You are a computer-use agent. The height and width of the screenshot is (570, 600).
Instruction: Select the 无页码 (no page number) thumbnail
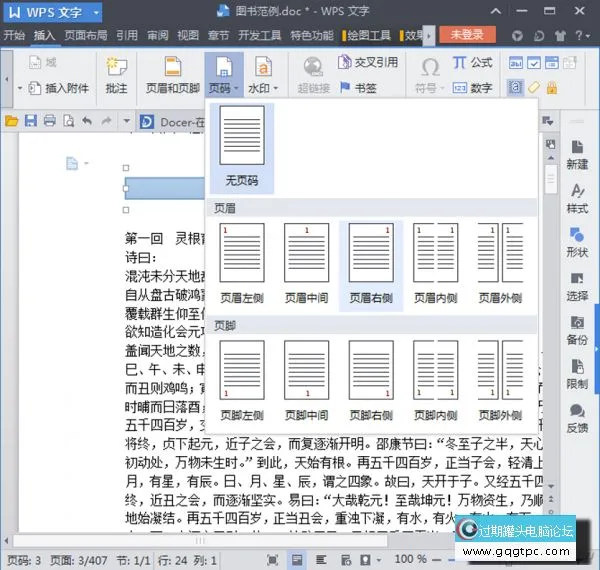click(241, 148)
